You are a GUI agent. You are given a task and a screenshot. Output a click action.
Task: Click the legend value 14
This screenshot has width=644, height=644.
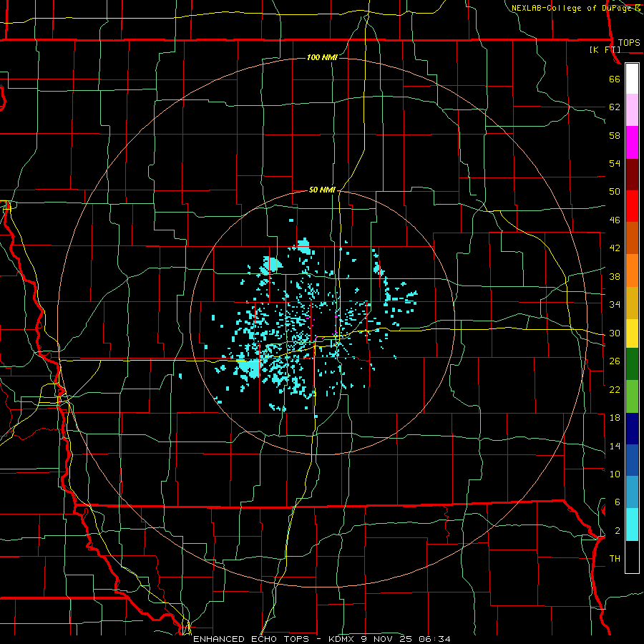[615, 446]
